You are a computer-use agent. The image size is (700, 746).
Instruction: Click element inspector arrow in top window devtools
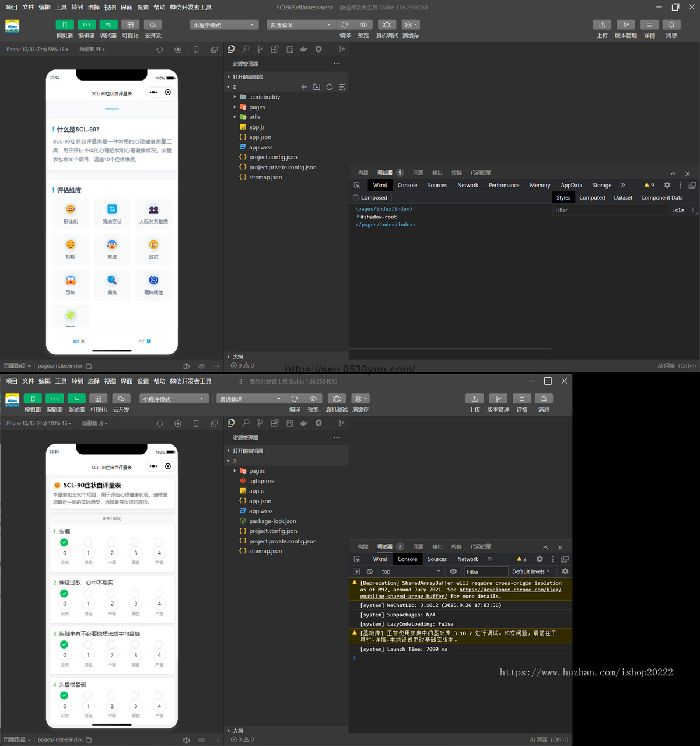357,185
